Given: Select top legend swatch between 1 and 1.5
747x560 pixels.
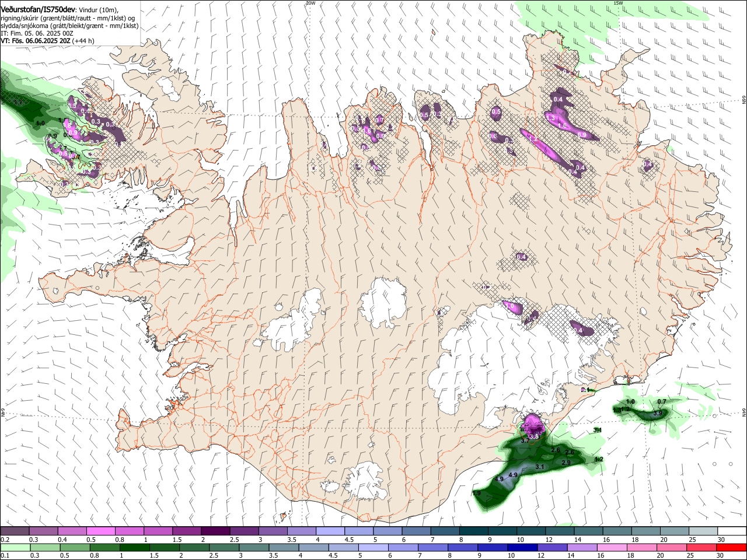Looking at the screenshot, I should pos(158,531).
